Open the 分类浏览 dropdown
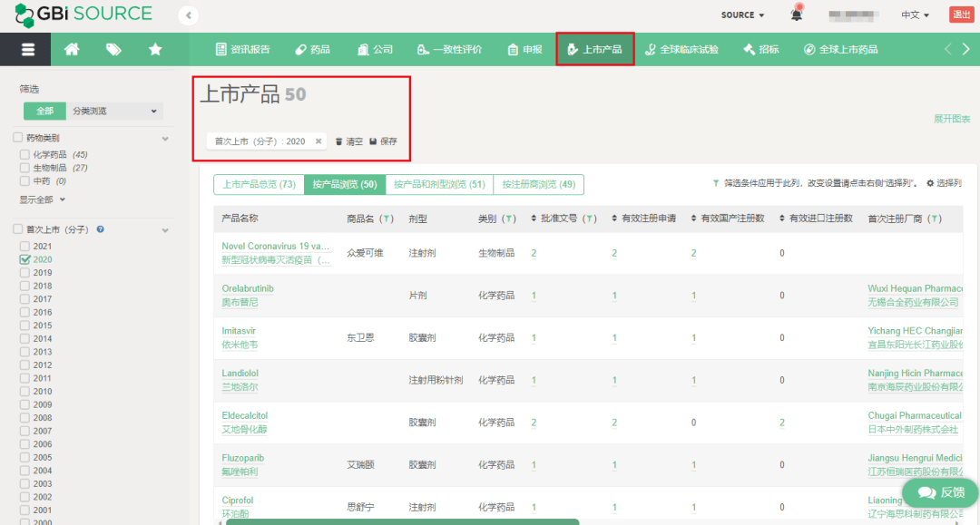The height and width of the screenshot is (525, 980). pyautogui.click(x=114, y=112)
